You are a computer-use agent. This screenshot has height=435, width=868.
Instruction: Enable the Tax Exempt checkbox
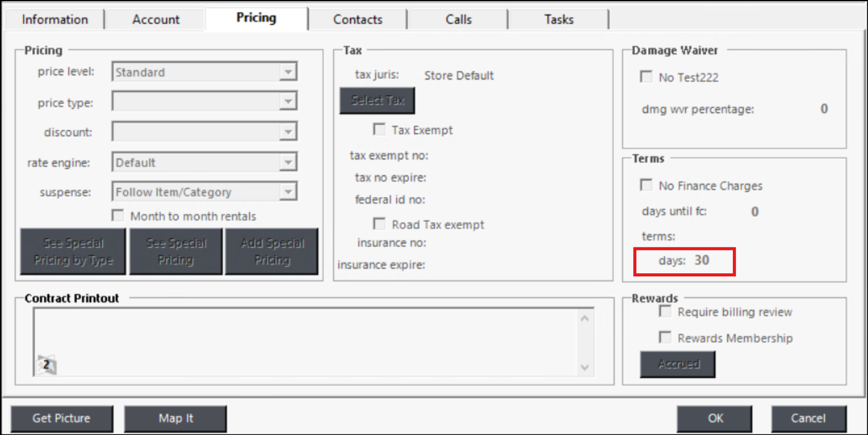[x=379, y=130]
